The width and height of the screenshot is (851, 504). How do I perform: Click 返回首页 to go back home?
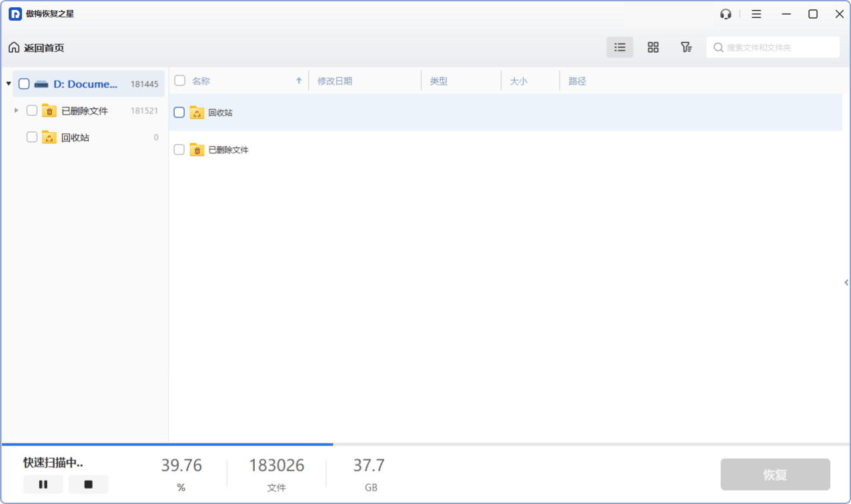click(44, 47)
